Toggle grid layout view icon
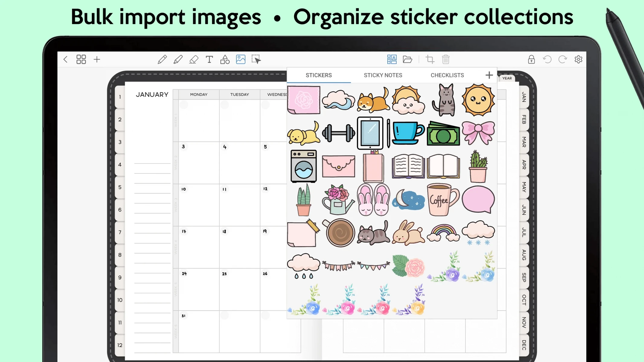Image resolution: width=644 pixels, height=362 pixels. point(82,59)
